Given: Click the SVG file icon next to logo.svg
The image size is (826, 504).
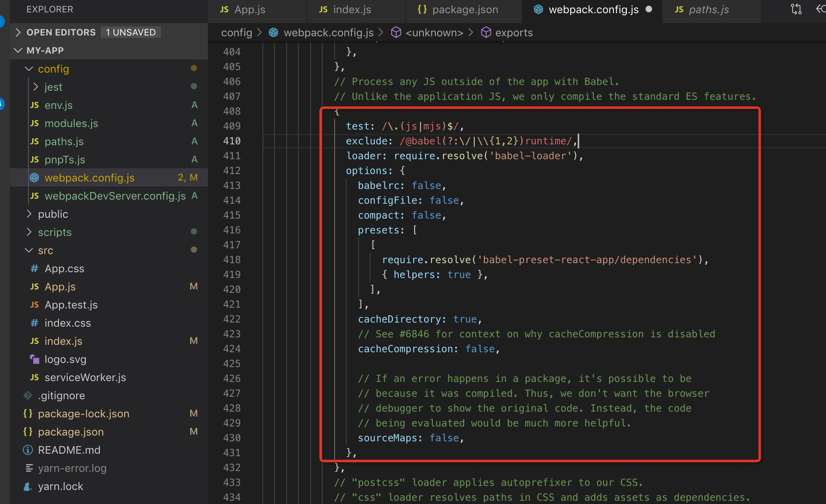Looking at the screenshot, I should coord(35,359).
